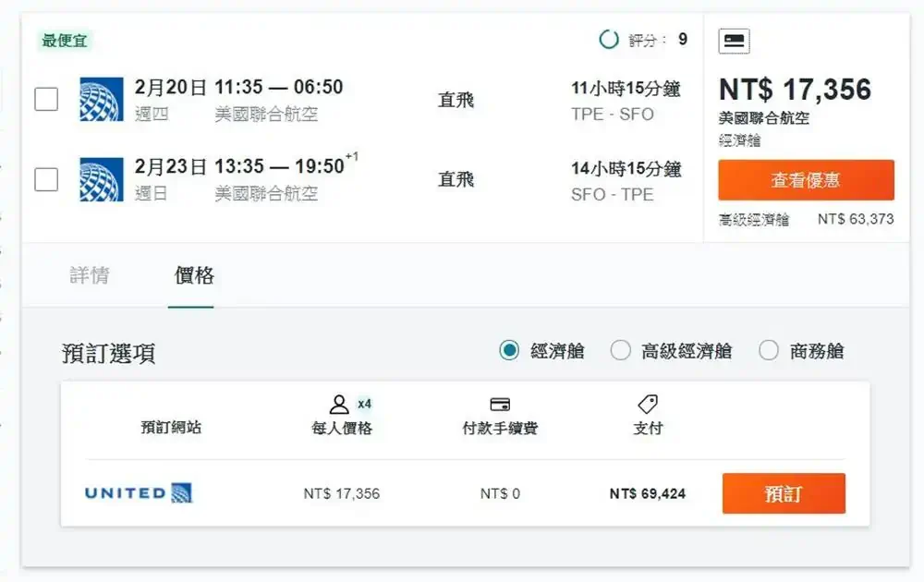The width and height of the screenshot is (924, 582).
Task: Click the NT$ 17,356 per-person price in the table
Action: coord(342,493)
